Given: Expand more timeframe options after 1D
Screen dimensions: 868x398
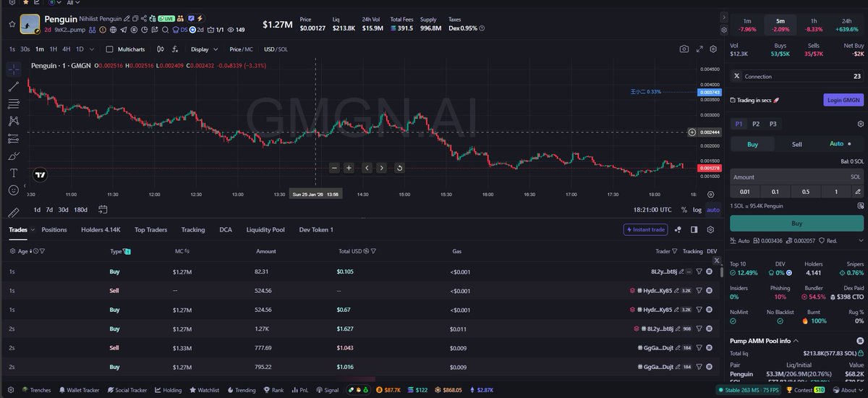Looking at the screenshot, I should click(x=93, y=49).
